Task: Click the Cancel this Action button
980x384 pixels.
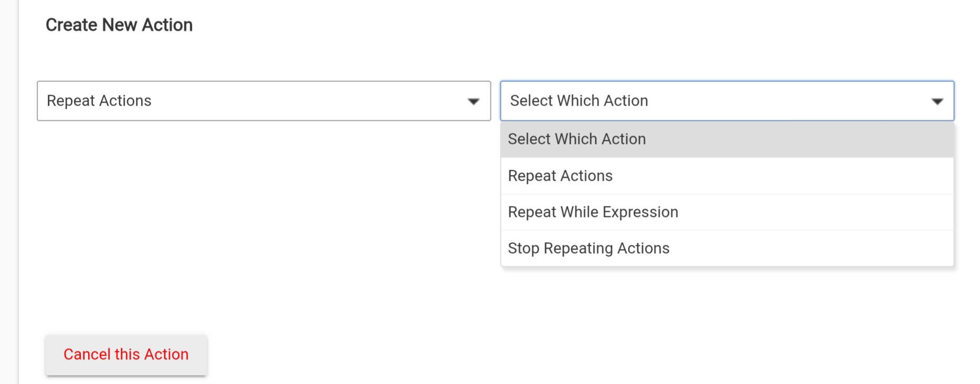Action: [126, 355]
